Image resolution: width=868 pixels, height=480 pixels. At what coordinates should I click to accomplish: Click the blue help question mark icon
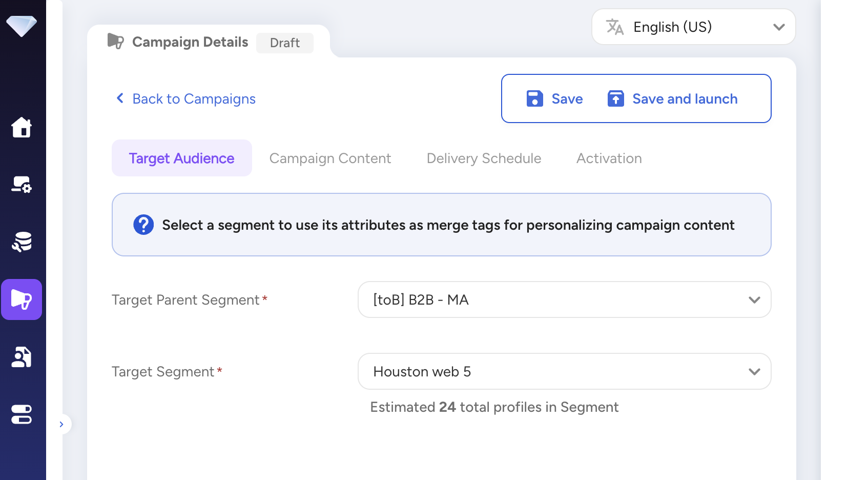[143, 225]
